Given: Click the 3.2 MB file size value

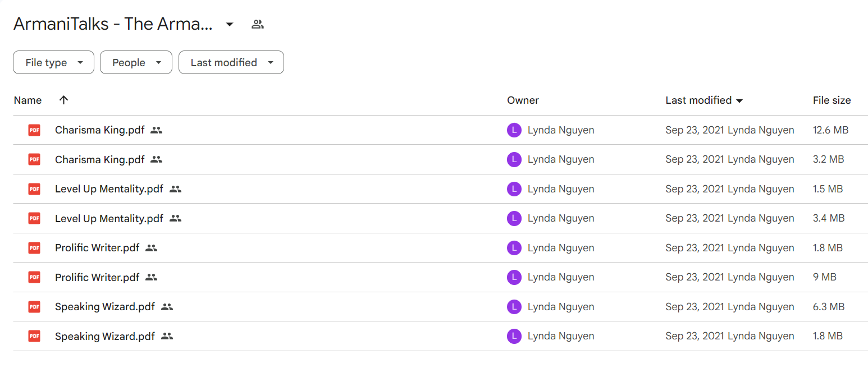Looking at the screenshot, I should point(828,159).
